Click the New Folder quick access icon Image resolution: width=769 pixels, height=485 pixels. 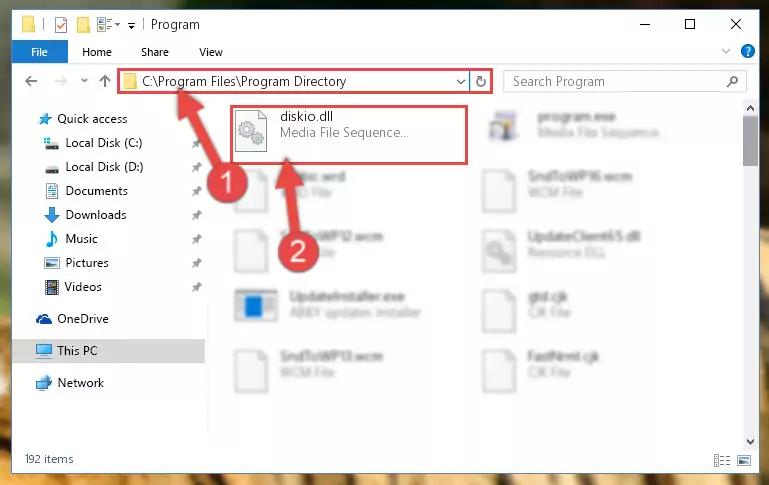[x=83, y=25]
